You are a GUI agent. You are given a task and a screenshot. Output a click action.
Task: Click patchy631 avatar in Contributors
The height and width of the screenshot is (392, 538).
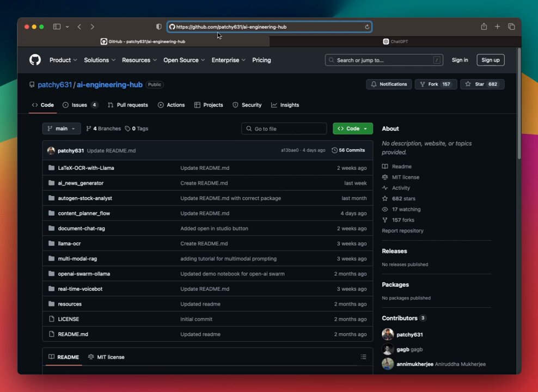pyautogui.click(x=388, y=334)
